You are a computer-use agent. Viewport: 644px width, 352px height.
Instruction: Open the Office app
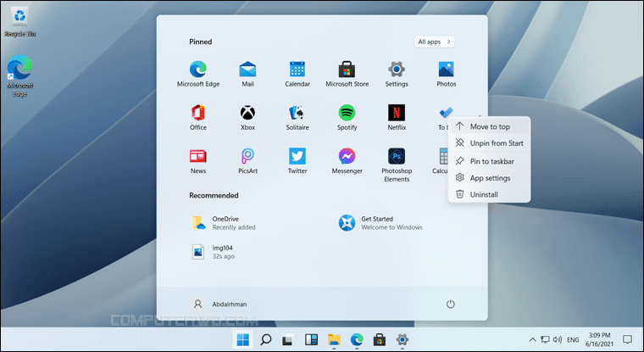pyautogui.click(x=198, y=118)
